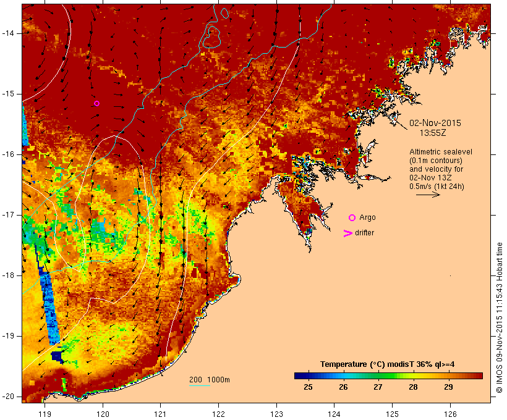Click the magenta drifter legend symbol
The width and height of the screenshot is (507, 420).
coord(347,233)
